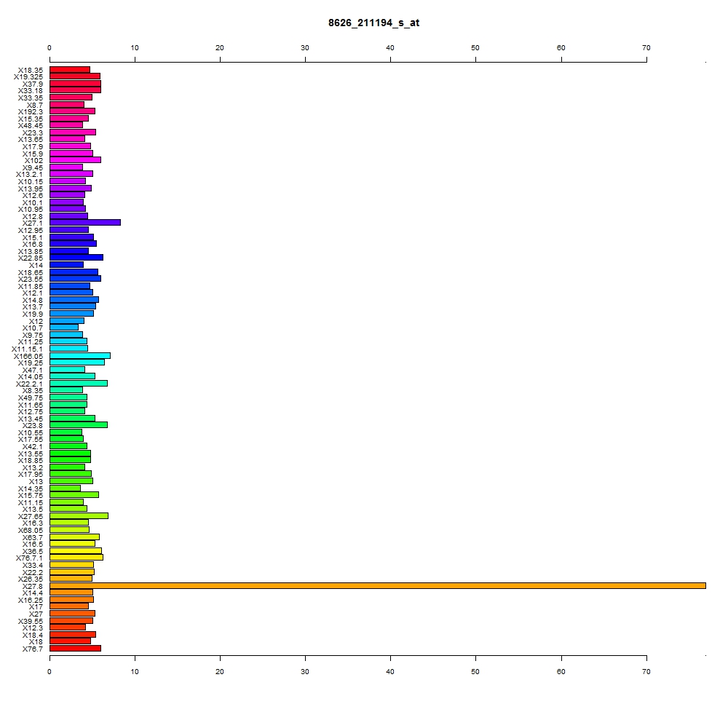
Task: Click the yellow bar beside X16.5
Action: click(72, 543)
